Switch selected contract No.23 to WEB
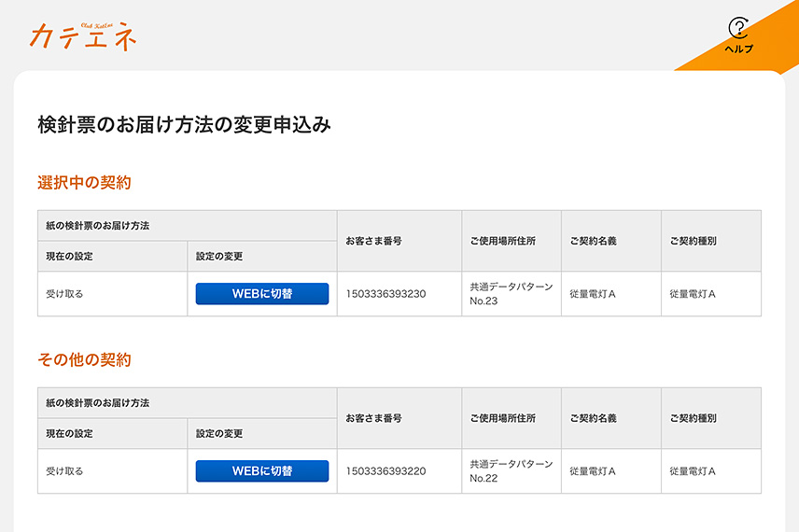The height and width of the screenshot is (532, 799). (261, 294)
